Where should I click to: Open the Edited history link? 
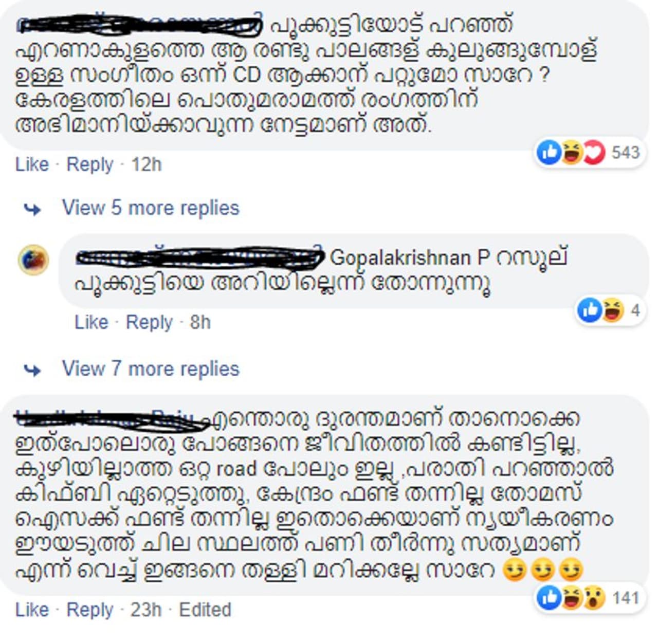205,610
